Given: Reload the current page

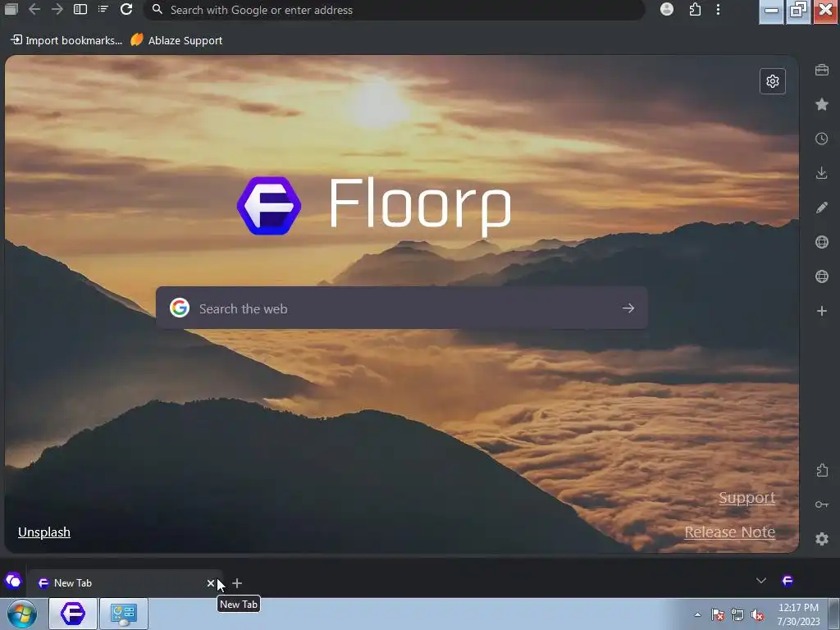Looking at the screenshot, I should coord(126,10).
